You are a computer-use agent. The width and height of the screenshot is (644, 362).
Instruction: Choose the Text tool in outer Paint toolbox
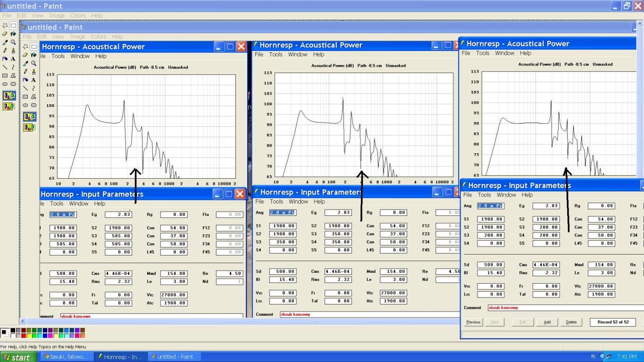click(x=13, y=59)
